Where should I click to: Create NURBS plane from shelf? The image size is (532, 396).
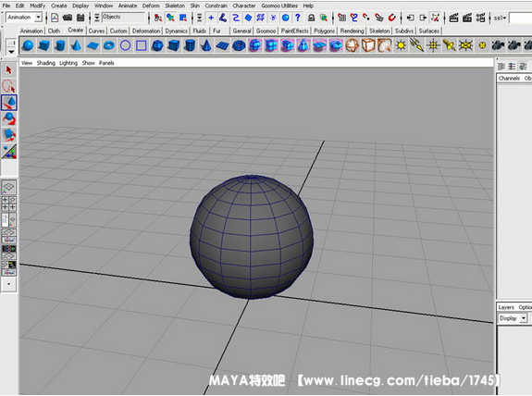[x=93, y=45]
